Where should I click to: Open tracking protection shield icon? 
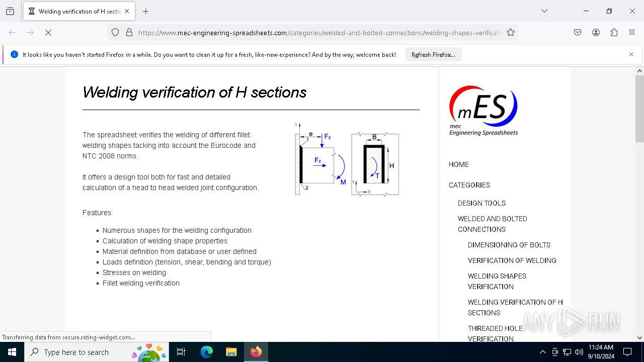115,33
